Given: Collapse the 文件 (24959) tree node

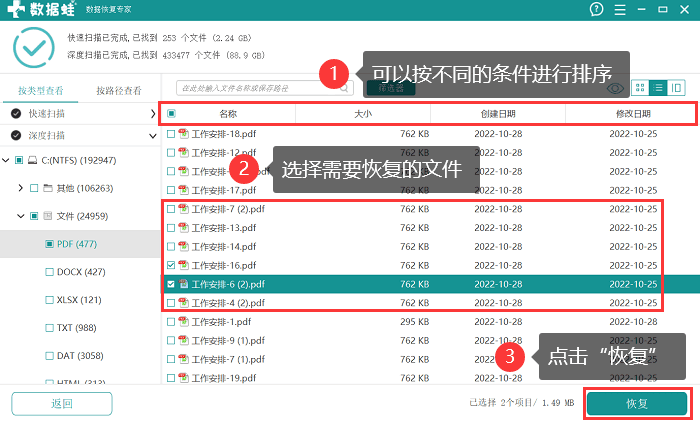Looking at the screenshot, I should pyautogui.click(x=21, y=216).
